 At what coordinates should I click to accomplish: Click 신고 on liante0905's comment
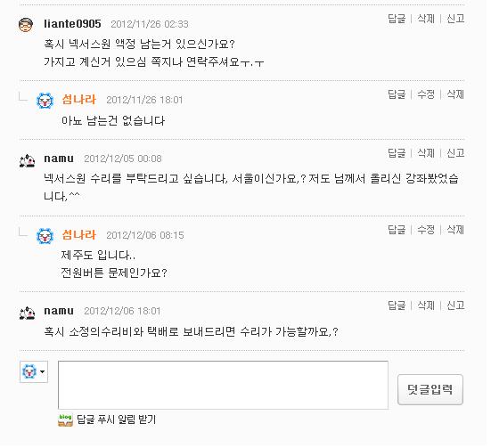pyautogui.click(x=455, y=19)
